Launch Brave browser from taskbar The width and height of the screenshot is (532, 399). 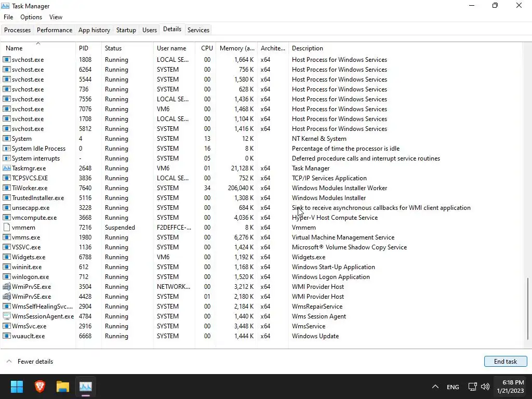point(39,387)
